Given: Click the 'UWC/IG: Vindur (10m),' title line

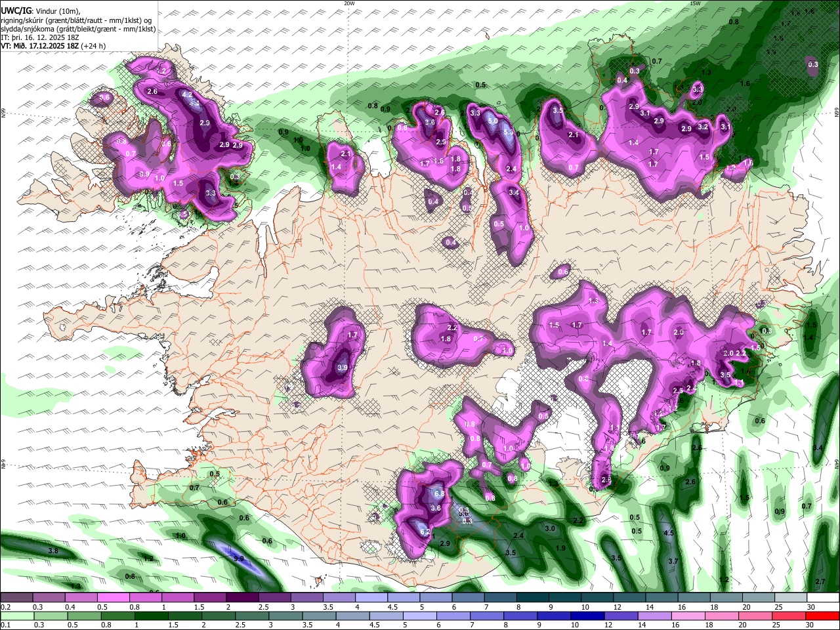Looking at the screenshot, I should (41, 11).
